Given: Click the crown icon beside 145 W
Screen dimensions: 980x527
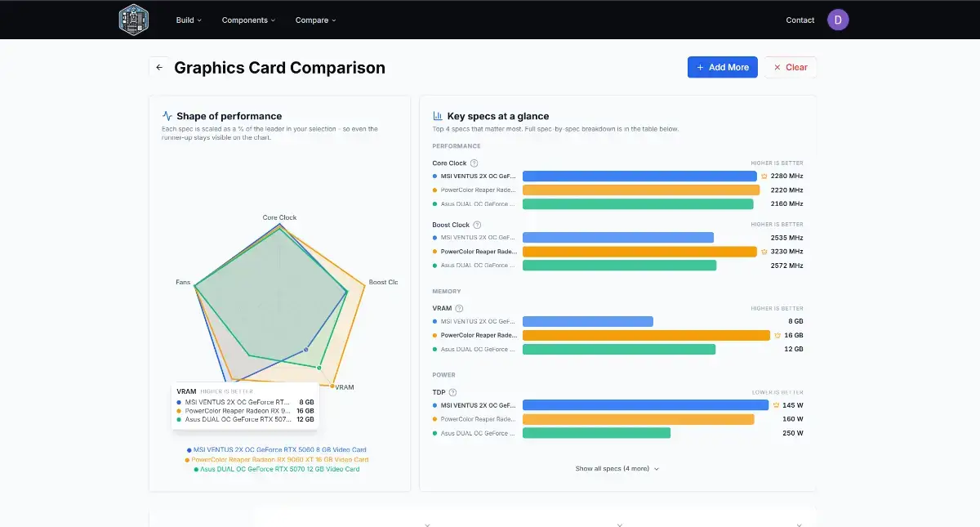Looking at the screenshot, I should [776, 405].
